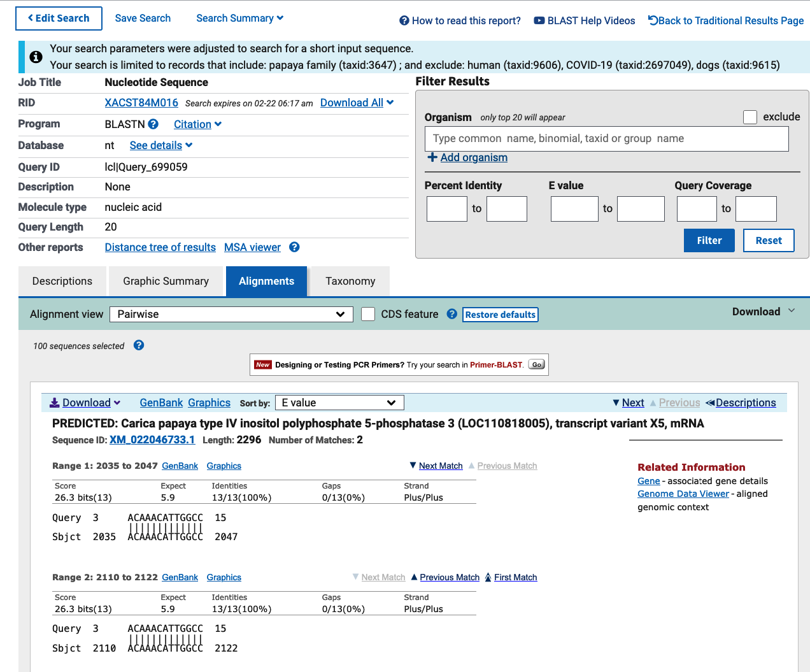Open RID link XACST84M016
This screenshot has height=672, width=810.
(141, 103)
